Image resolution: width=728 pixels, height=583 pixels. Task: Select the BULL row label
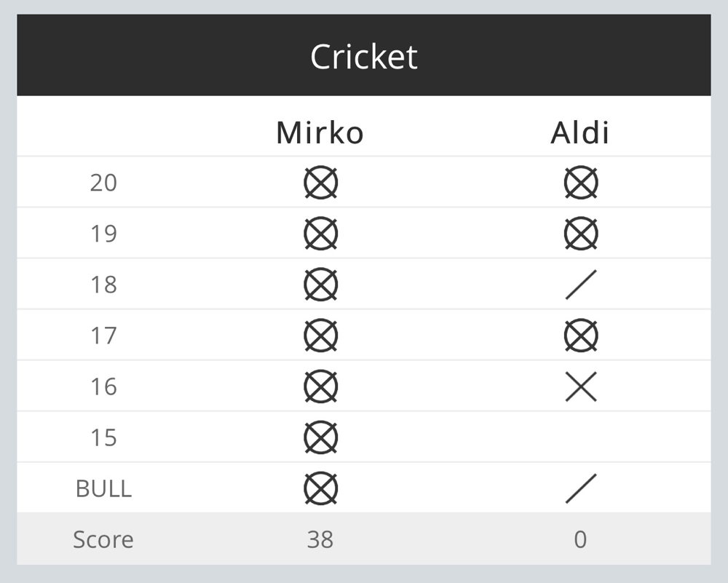pyautogui.click(x=103, y=489)
